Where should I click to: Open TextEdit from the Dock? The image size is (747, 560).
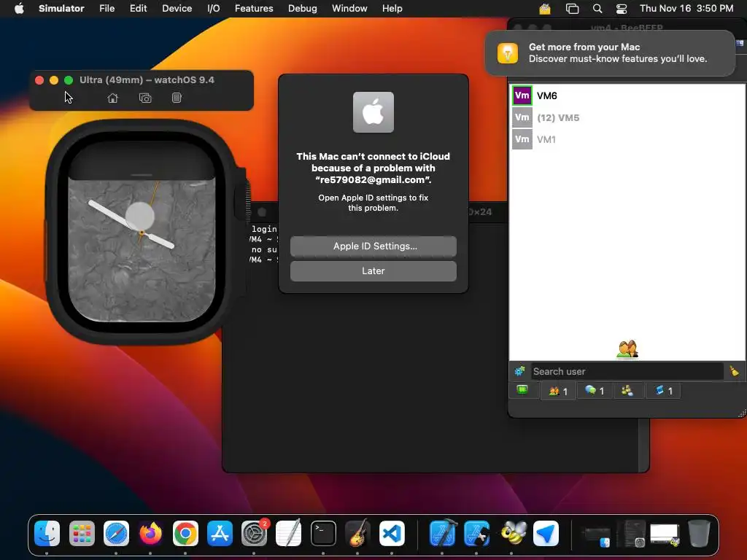point(289,533)
